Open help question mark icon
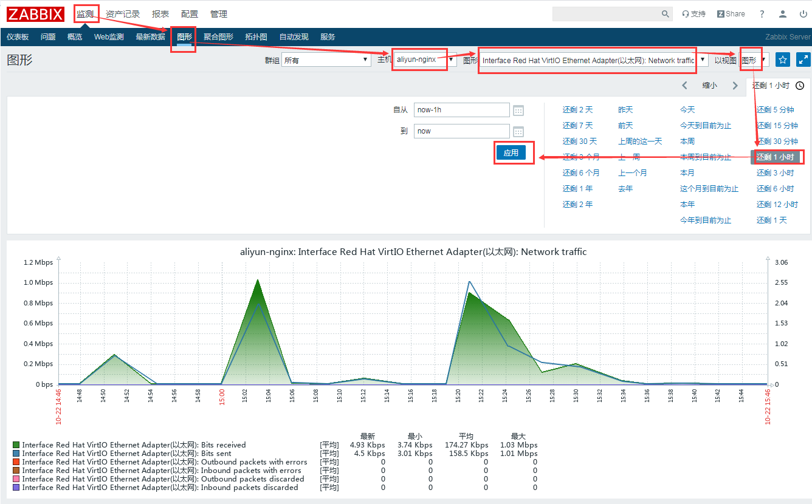Screen dimensions: 812x504 (x=762, y=14)
